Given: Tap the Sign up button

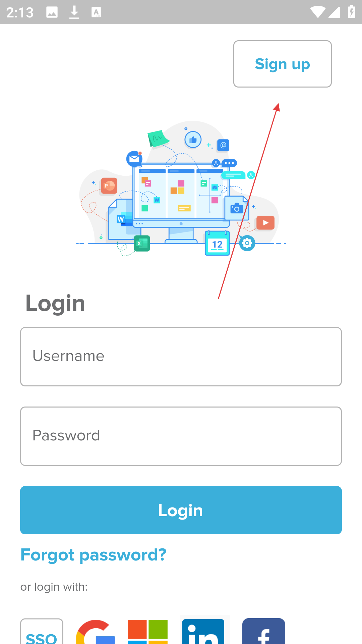Looking at the screenshot, I should (x=283, y=64).
